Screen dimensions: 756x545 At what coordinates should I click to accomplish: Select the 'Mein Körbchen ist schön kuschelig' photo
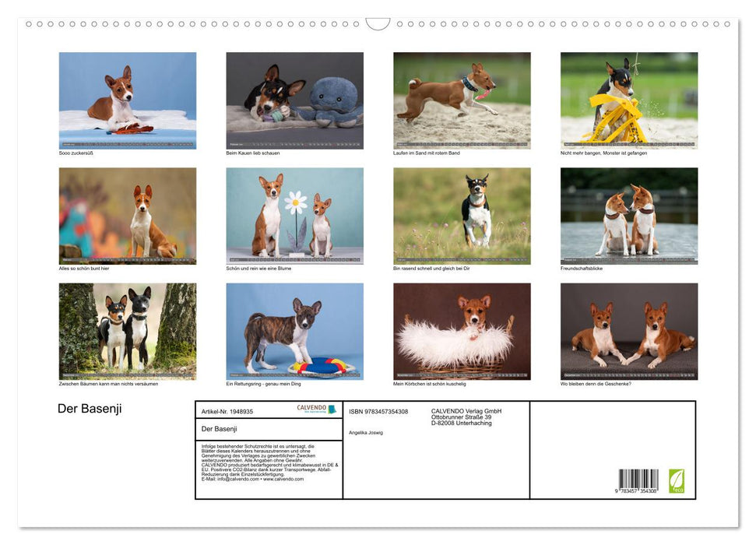pos(461,330)
